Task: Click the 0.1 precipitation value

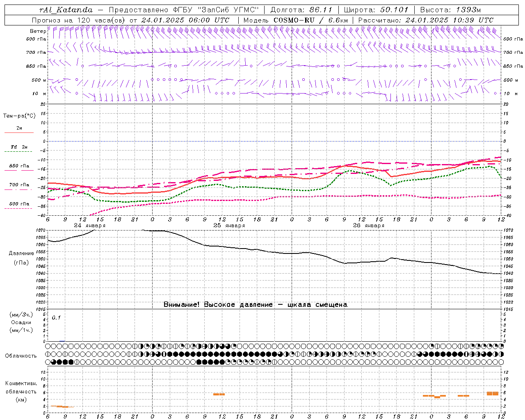Action: click(x=56, y=317)
